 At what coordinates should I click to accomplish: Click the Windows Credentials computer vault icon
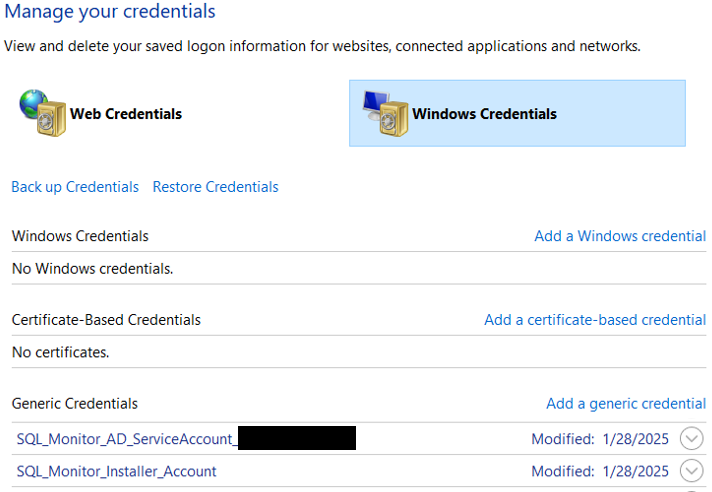386,113
